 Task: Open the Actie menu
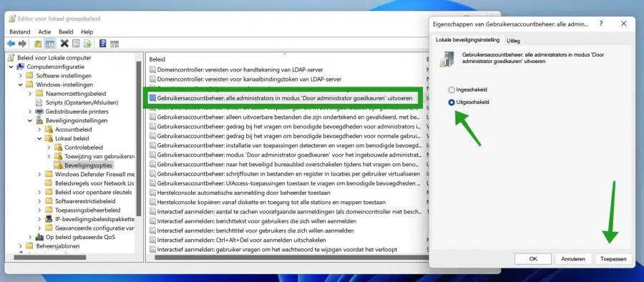coord(44,31)
